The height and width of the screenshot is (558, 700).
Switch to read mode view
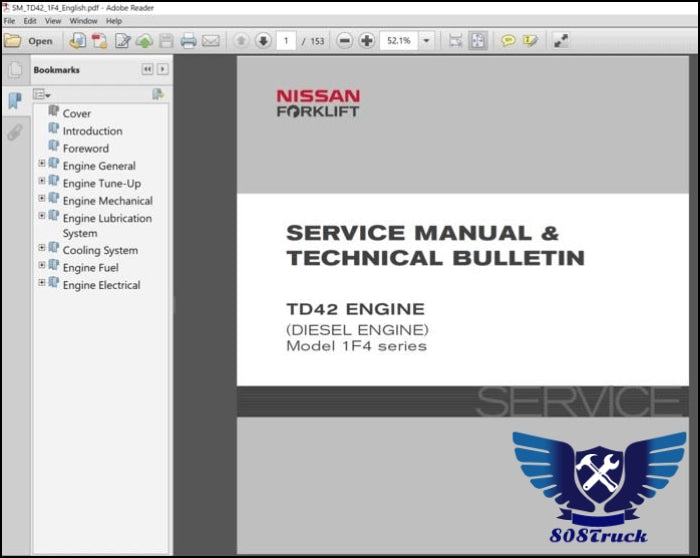point(560,41)
